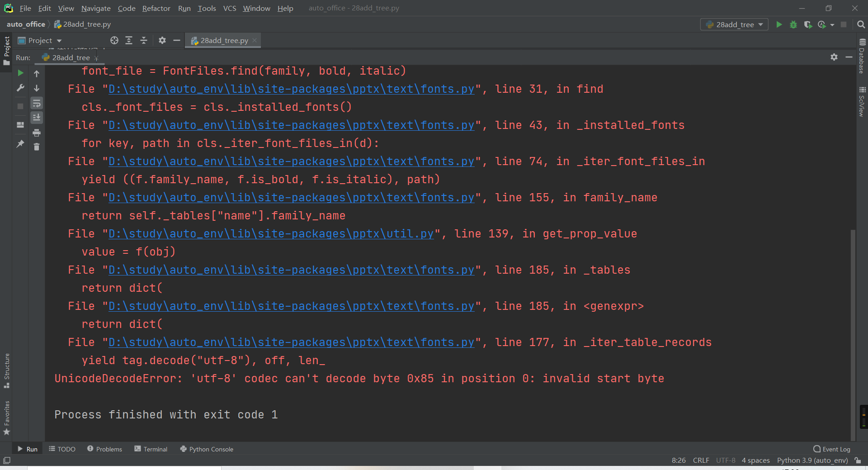Viewport: 868px width, 470px height.
Task: Click the Stop square icon in top toolbar
Action: click(844, 24)
